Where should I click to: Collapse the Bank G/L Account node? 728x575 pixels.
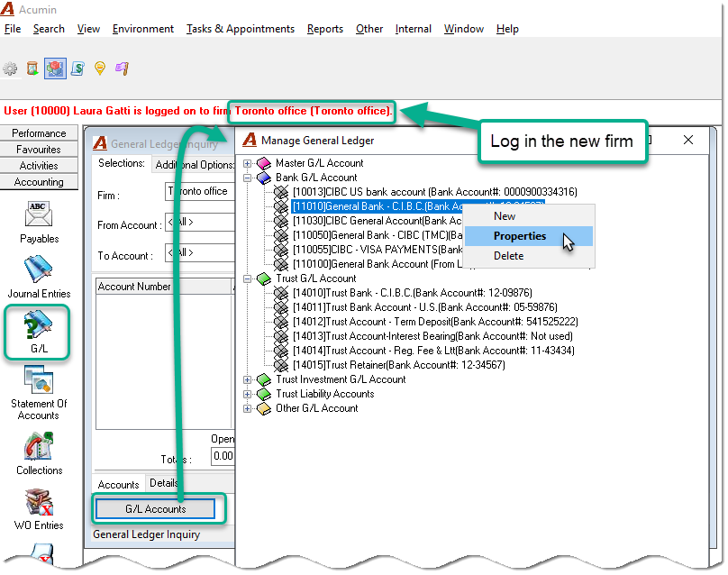coord(248,178)
